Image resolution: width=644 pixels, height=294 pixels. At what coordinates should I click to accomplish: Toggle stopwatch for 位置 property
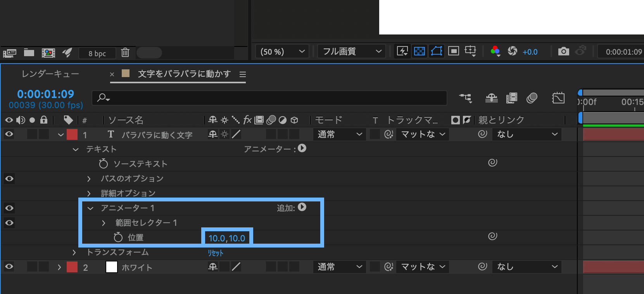[x=118, y=237]
